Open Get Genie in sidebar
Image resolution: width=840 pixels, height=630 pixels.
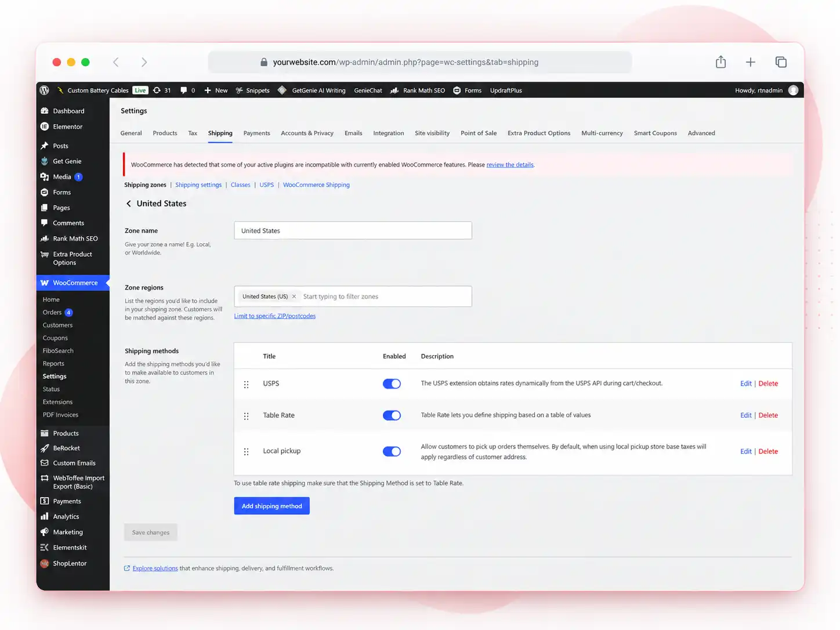pyautogui.click(x=67, y=161)
